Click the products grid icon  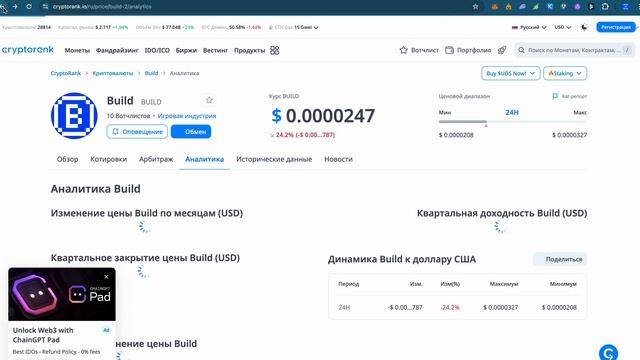(275, 50)
